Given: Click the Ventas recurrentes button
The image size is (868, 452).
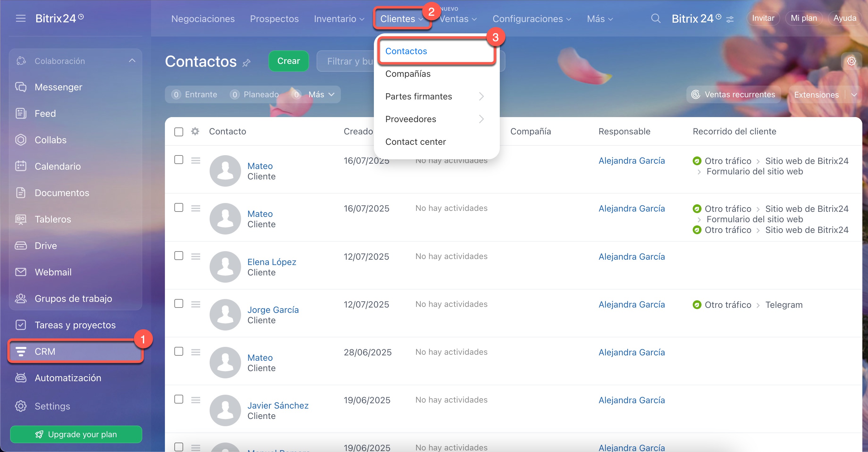Looking at the screenshot, I should (x=734, y=94).
